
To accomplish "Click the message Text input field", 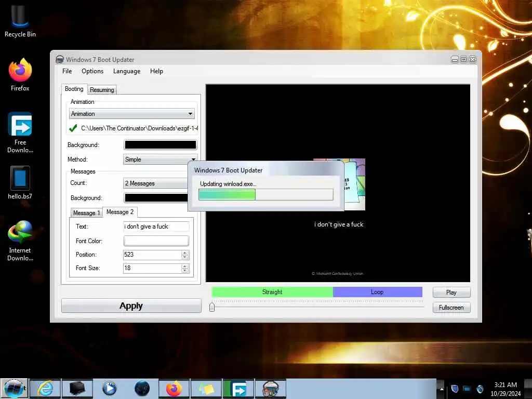I will [156, 227].
